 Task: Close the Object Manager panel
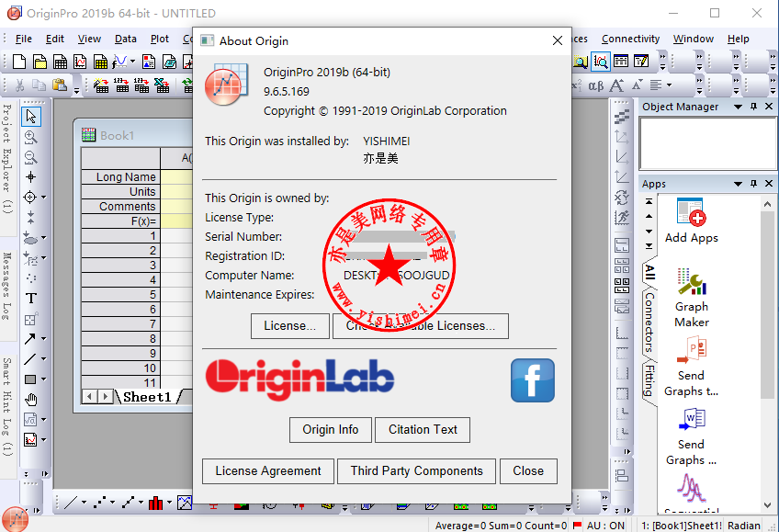click(x=769, y=107)
